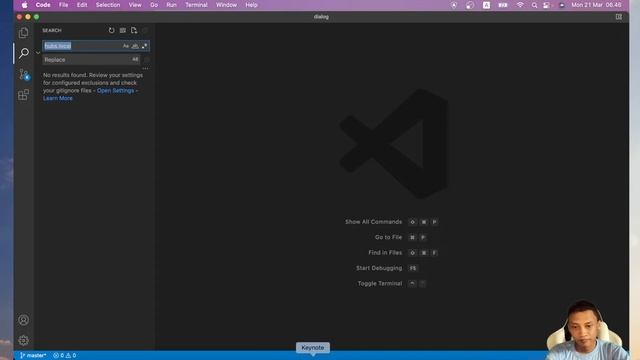
Task: Clear search results with list icon
Action: (123, 31)
